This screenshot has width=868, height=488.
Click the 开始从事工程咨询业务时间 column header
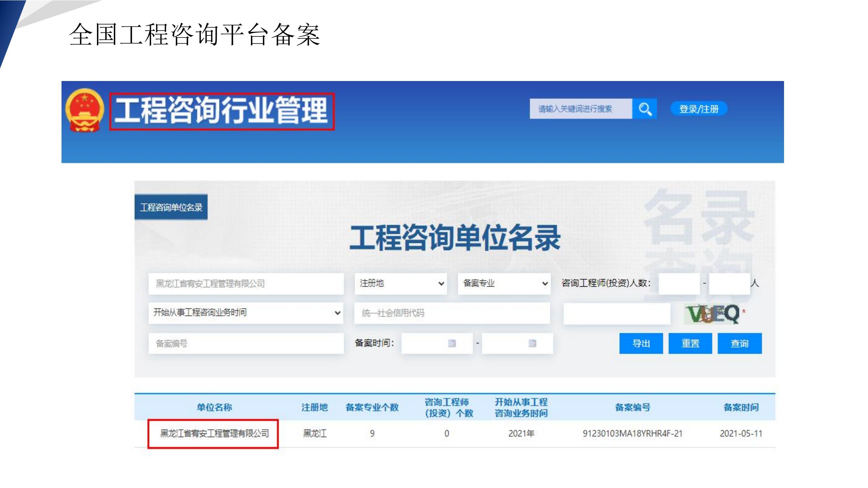point(521,408)
